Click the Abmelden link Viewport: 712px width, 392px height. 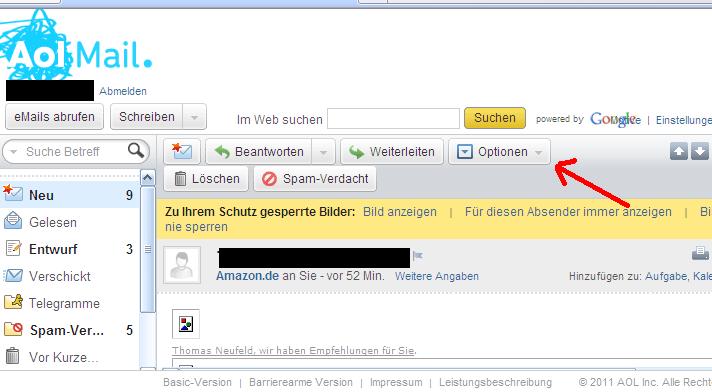tap(123, 91)
